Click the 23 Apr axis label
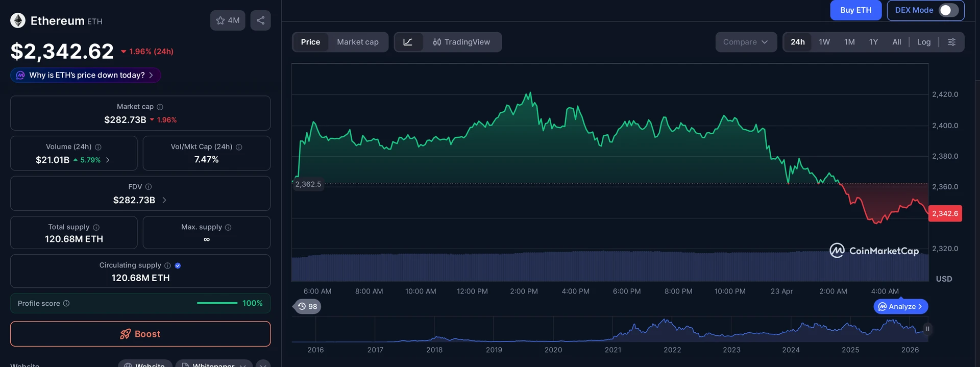The width and height of the screenshot is (980, 367). 782,291
